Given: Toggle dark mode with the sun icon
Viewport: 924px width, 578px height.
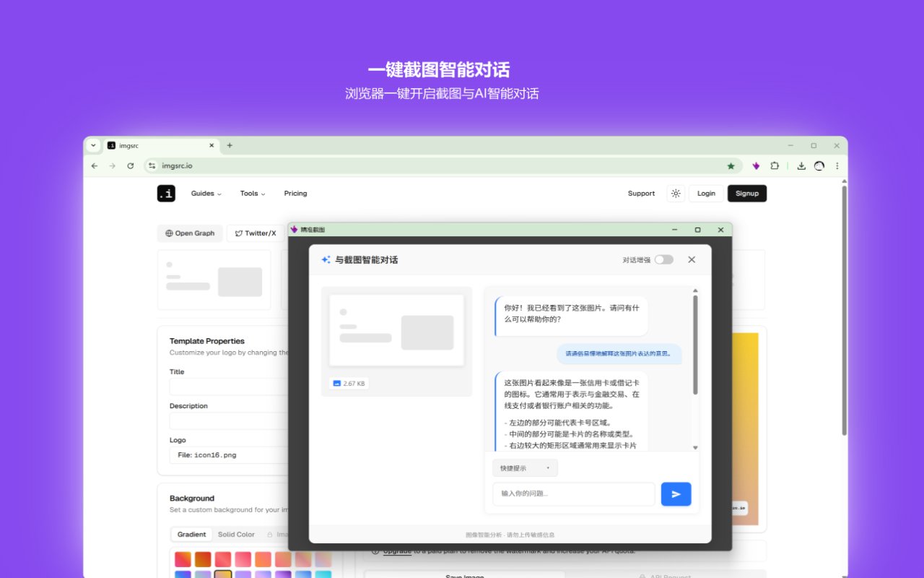Looking at the screenshot, I should point(676,193).
